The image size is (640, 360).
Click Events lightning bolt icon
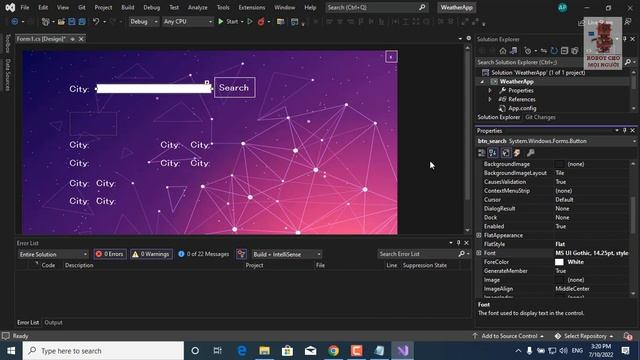[517, 153]
